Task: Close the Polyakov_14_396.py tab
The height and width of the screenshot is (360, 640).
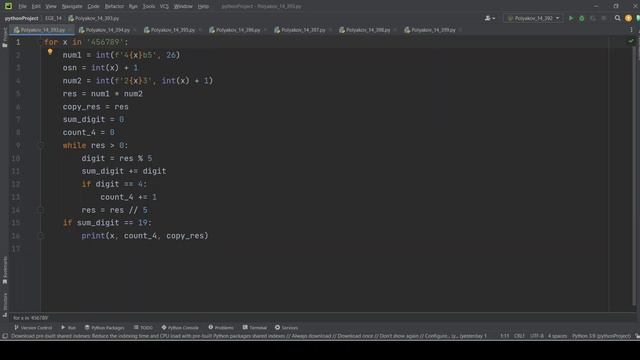Action: coord(264,30)
